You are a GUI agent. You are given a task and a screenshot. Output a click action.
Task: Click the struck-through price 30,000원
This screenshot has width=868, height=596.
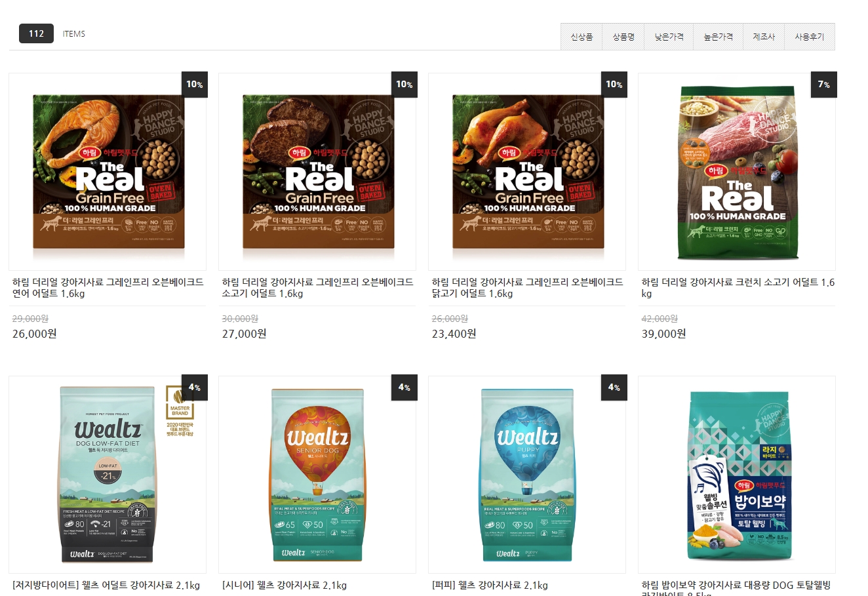click(240, 319)
